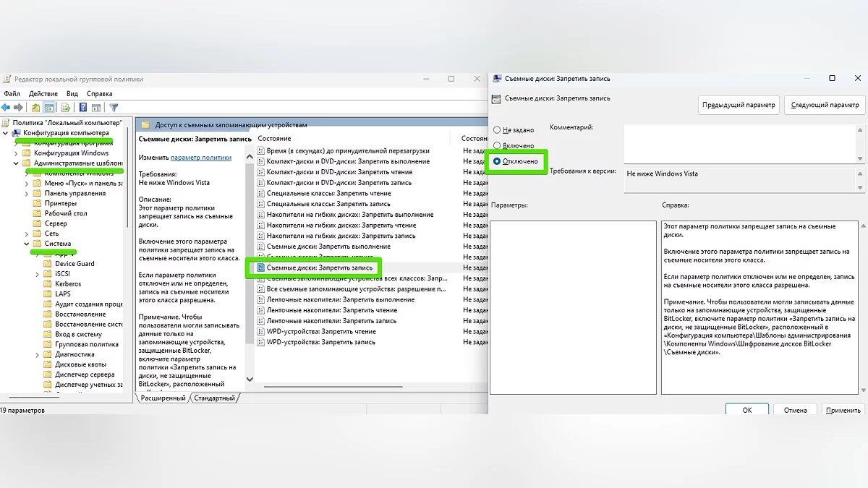Click the 'параметр политики' link
868x488 pixels.
tap(201, 157)
